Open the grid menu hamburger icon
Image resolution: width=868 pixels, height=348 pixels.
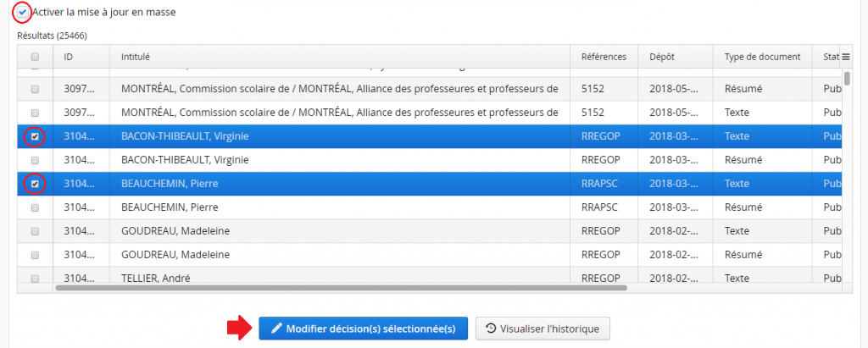pos(845,57)
